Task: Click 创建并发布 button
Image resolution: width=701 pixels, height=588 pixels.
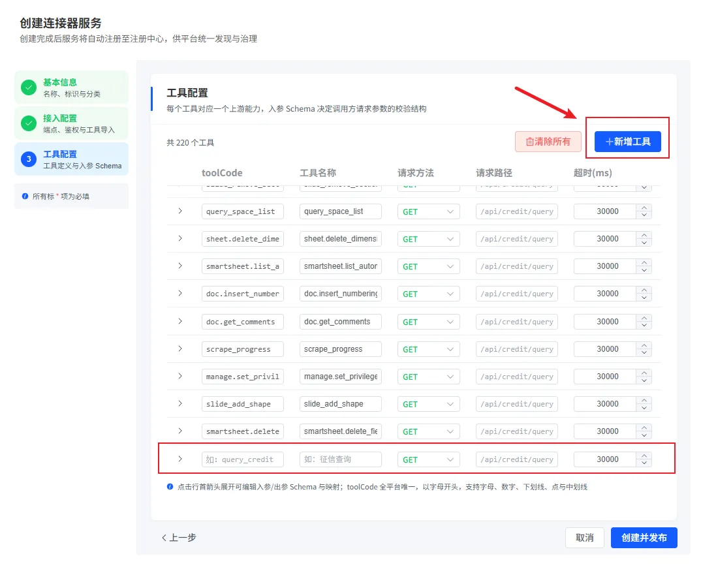Action: coord(644,538)
